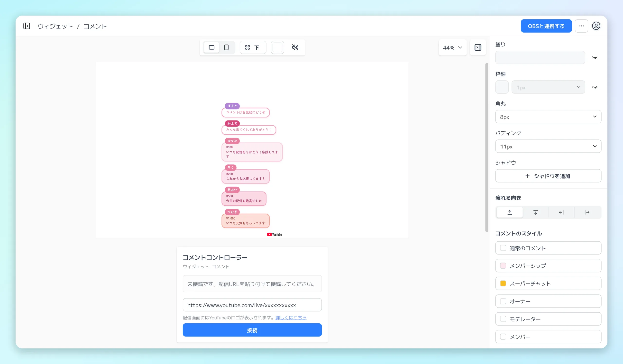
Task: Toggle the muted sound icon
Action: (295, 47)
